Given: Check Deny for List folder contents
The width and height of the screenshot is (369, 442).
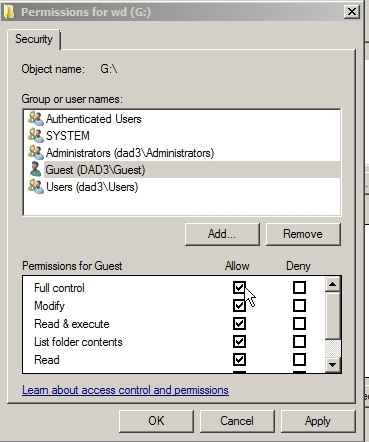Looking at the screenshot, I should coord(299,341).
